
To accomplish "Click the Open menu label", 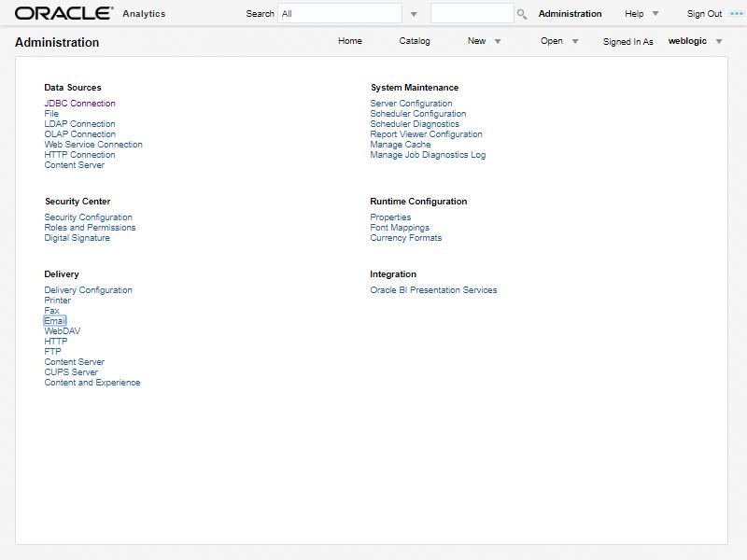I will (x=551, y=41).
